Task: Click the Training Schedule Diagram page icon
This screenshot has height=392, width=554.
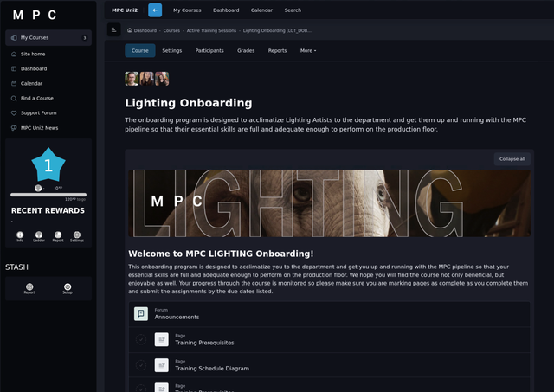Action: 162,365
